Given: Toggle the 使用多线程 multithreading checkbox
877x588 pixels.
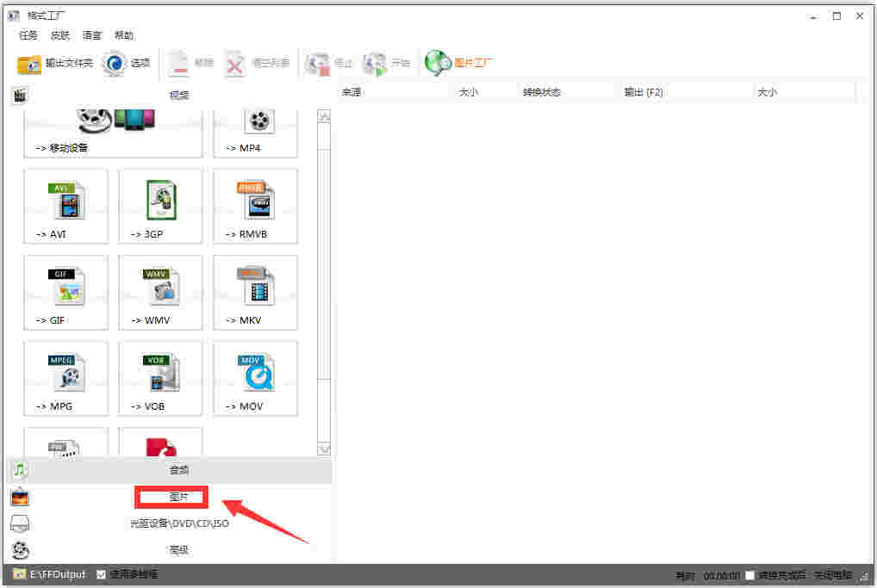Looking at the screenshot, I should [x=102, y=574].
